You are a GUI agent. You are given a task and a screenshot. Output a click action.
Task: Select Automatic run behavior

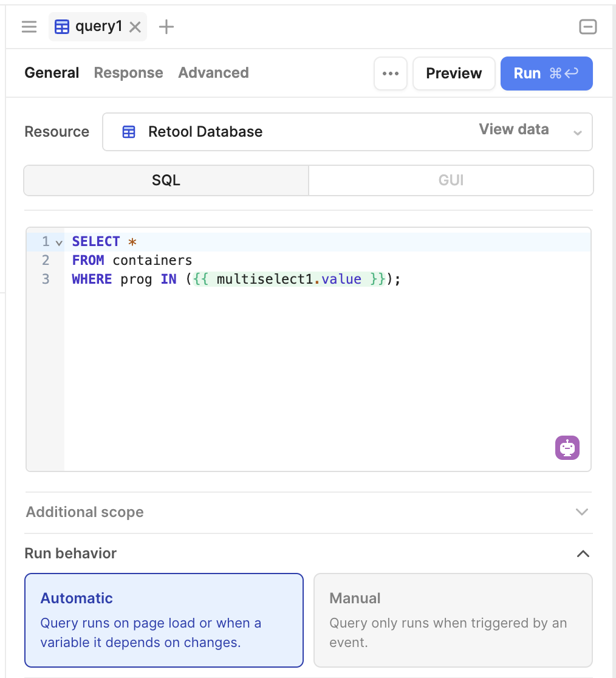[164, 620]
